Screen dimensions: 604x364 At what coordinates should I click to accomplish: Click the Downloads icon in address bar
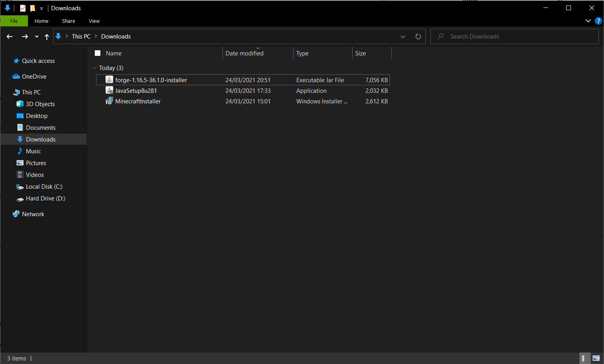tap(58, 36)
